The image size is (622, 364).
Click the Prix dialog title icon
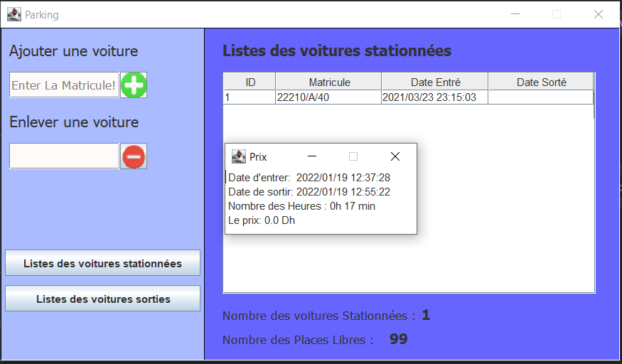tap(238, 156)
